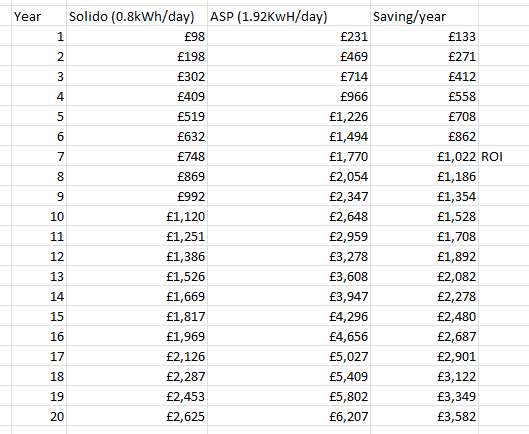Select the saving value £1,022
The height and width of the screenshot is (434, 529).
click(x=425, y=156)
